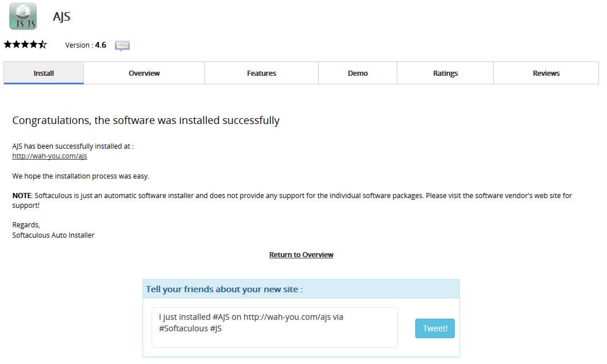The width and height of the screenshot is (607, 364).
Task: Click the version number 4.6
Action: 100,45
